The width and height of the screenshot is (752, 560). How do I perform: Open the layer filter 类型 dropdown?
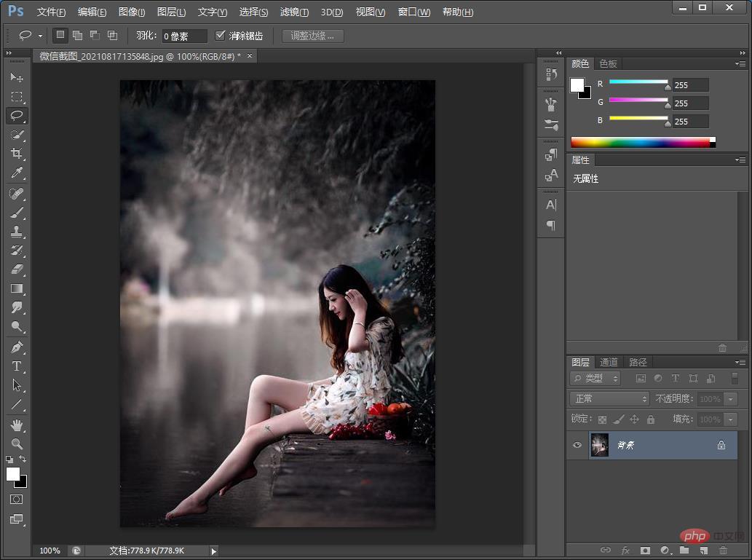595,378
